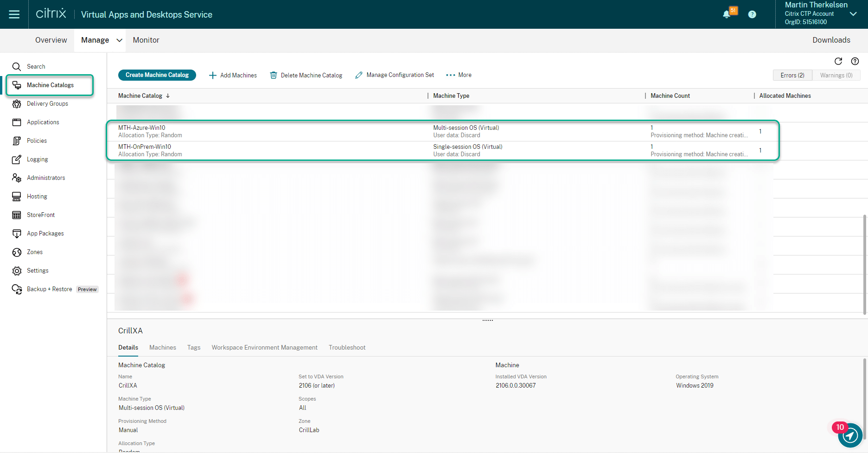Click the App Packages sidebar icon
Screen dimensions: 868x453
click(17, 234)
